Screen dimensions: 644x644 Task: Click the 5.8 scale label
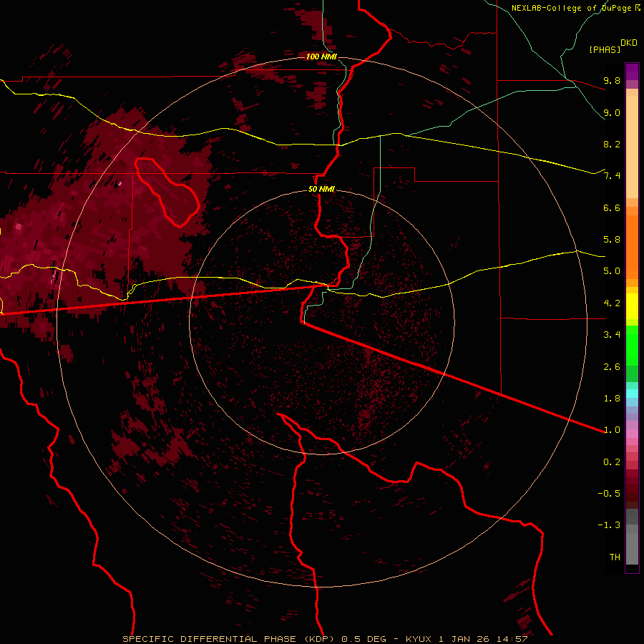tap(612, 240)
